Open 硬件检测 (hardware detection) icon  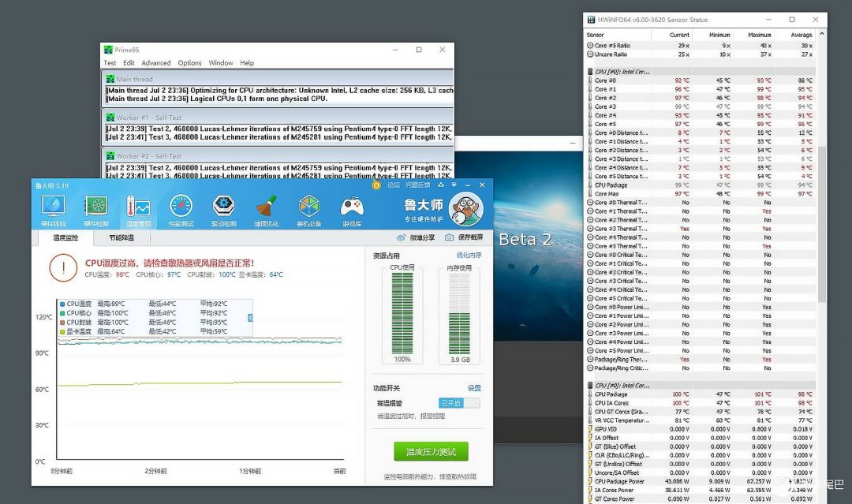pos(96,211)
